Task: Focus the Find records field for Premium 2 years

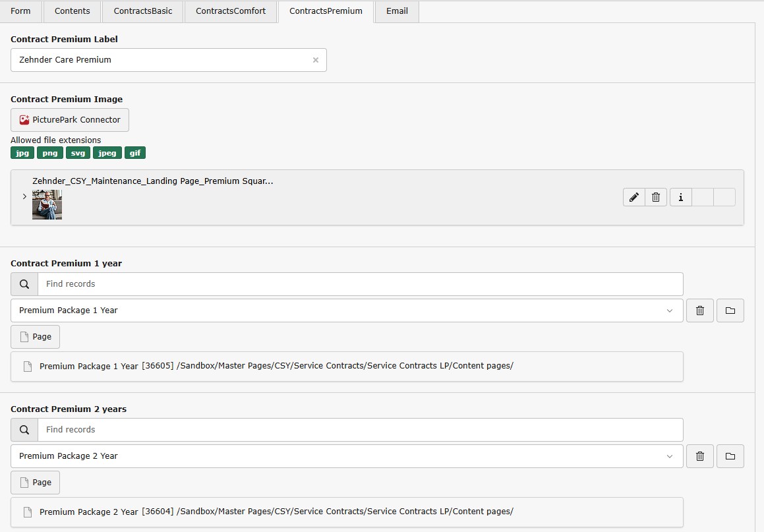Action: 360,430
